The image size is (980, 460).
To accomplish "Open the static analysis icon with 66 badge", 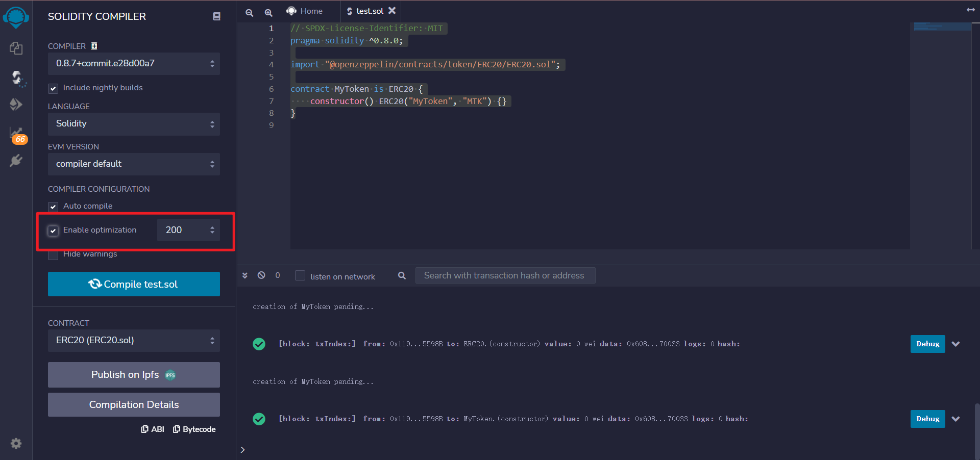I will click(x=18, y=135).
